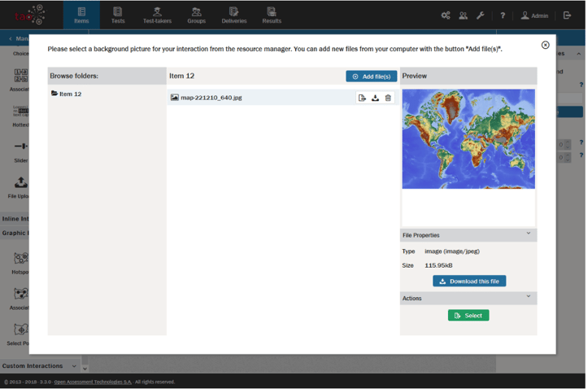
Task: Collapse the Actions section
Action: click(528, 298)
